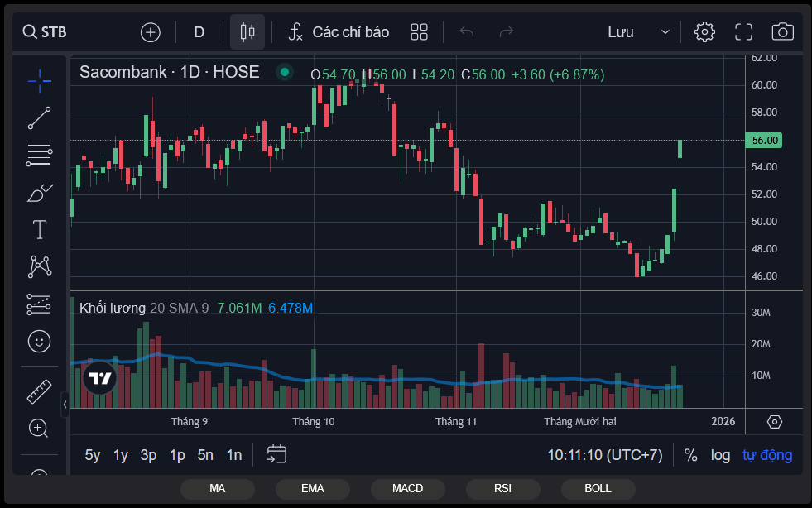812x508 pixels.
Task: Toggle log scale mode
Action: tap(720, 455)
